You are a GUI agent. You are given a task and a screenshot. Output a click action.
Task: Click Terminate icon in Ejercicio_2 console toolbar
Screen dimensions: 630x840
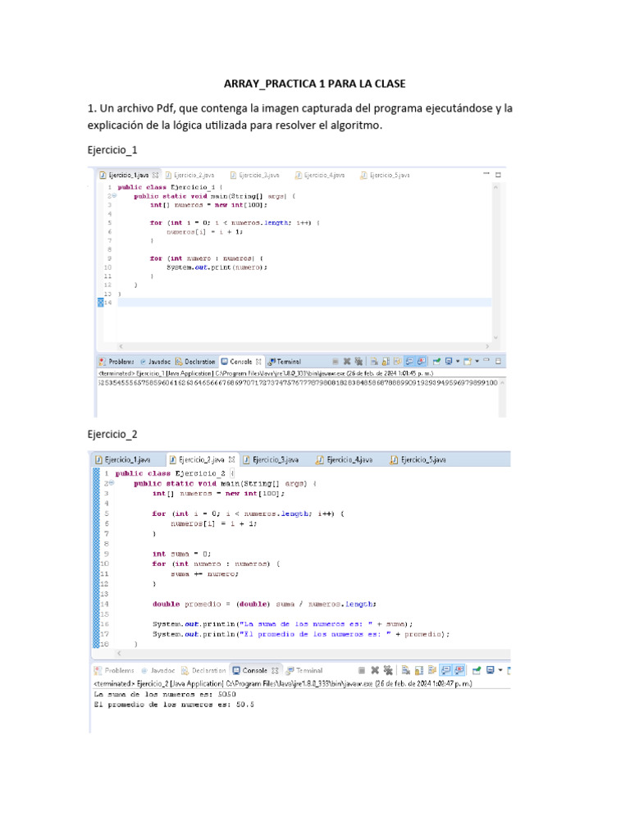[x=362, y=670]
